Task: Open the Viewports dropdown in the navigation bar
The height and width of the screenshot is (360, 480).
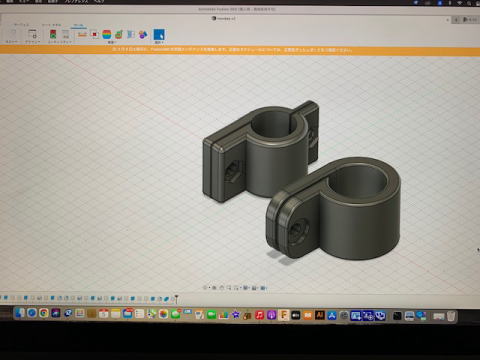Action: 263,287
